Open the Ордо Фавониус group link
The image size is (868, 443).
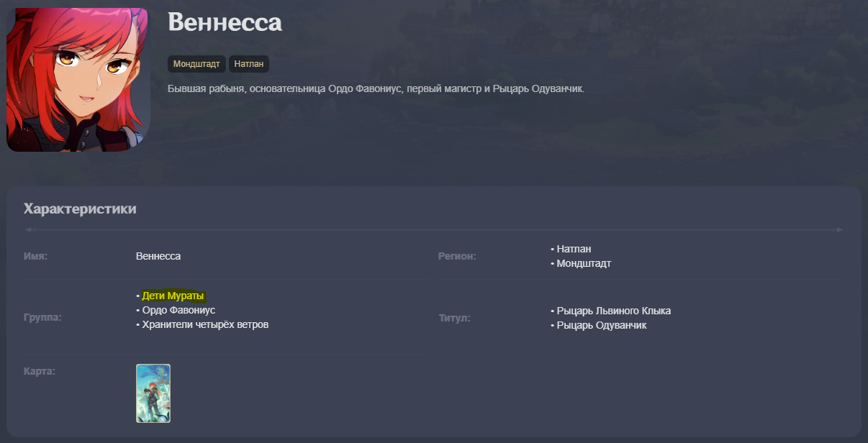pos(178,310)
